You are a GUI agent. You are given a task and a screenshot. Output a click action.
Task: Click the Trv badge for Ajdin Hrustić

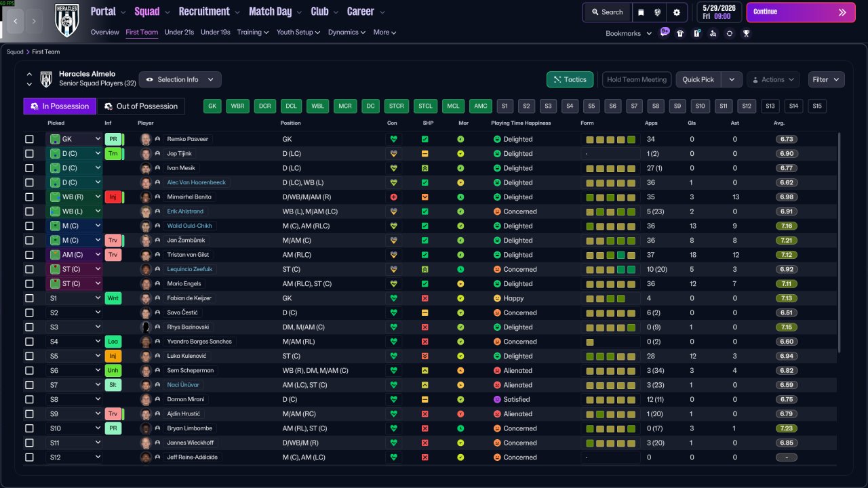pos(113,414)
